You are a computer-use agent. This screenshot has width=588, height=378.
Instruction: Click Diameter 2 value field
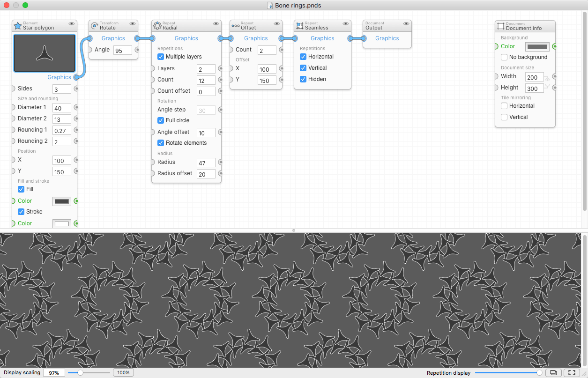(62, 119)
